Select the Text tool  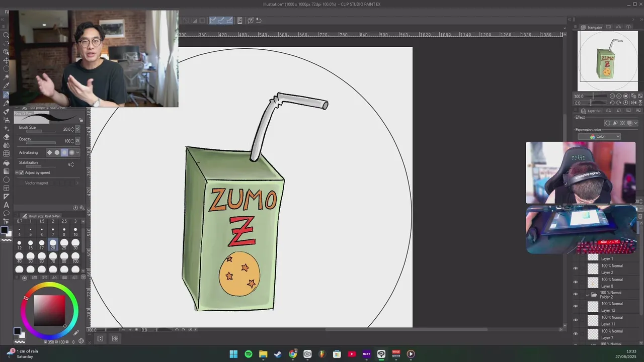pos(6,205)
